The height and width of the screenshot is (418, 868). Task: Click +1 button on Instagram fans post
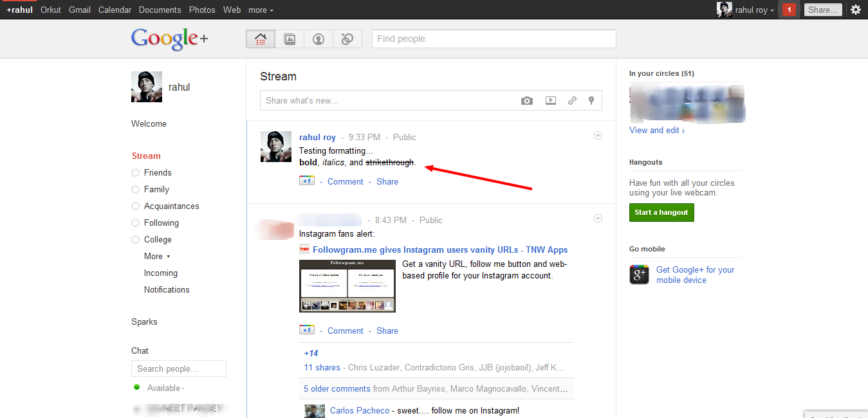[307, 330]
